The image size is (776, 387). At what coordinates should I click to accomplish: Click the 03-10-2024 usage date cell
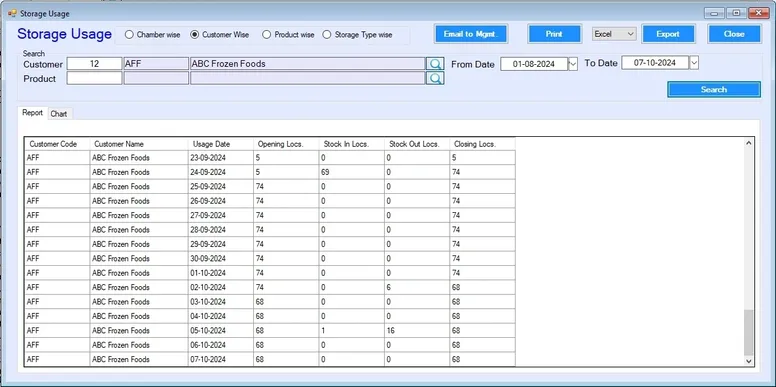[x=220, y=301]
